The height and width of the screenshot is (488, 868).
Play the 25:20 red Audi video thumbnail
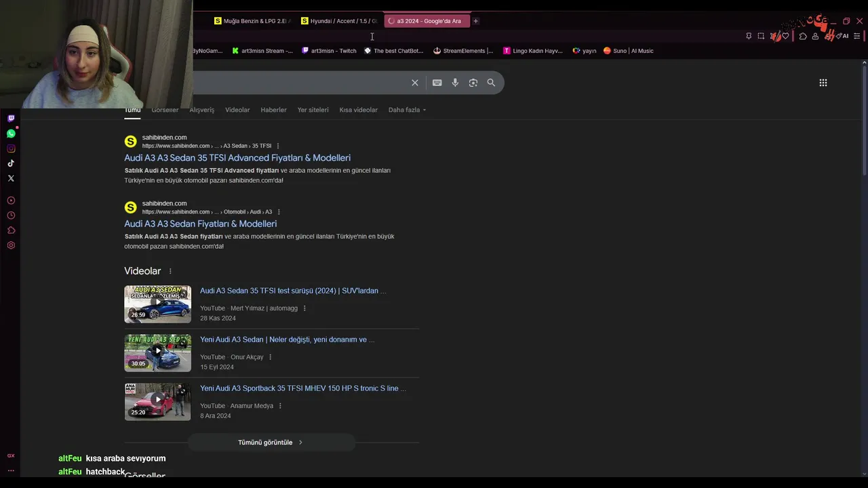point(157,401)
